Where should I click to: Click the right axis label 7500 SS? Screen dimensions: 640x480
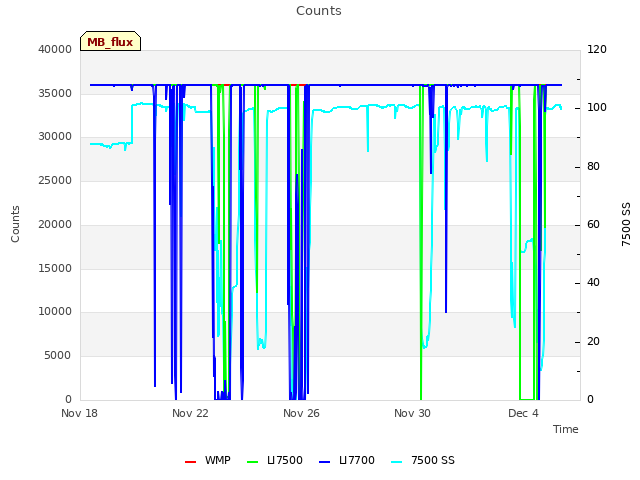point(626,224)
